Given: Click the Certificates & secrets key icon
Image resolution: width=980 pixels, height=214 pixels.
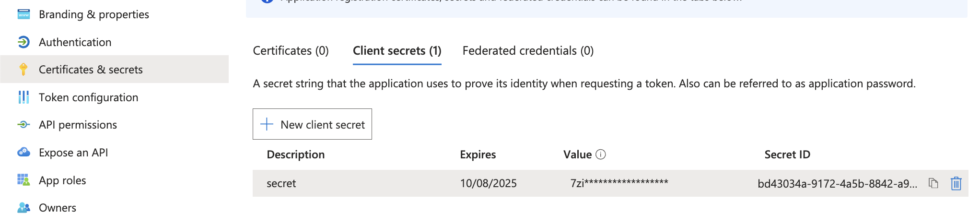Looking at the screenshot, I should pyautogui.click(x=23, y=70).
